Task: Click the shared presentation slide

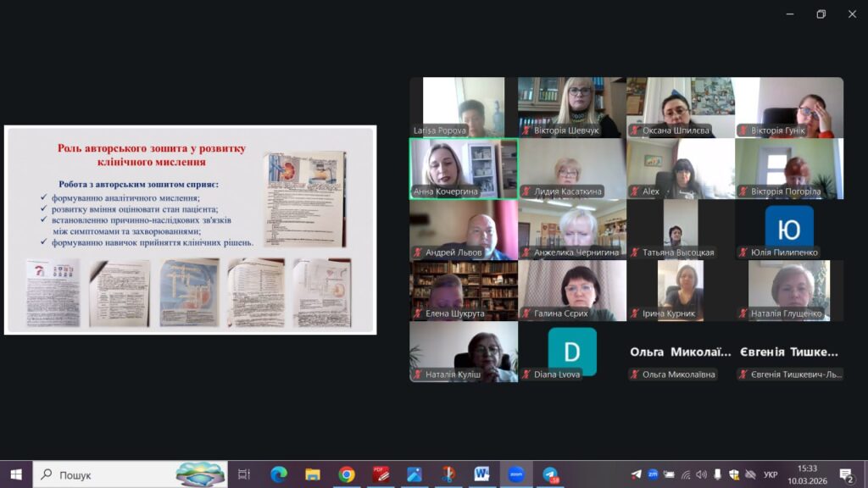Action: 190,230
